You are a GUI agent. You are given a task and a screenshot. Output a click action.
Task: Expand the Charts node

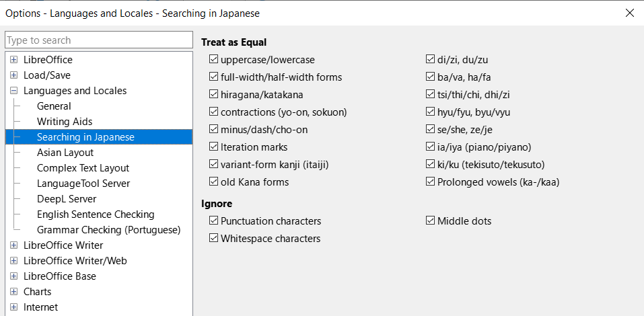tap(14, 291)
